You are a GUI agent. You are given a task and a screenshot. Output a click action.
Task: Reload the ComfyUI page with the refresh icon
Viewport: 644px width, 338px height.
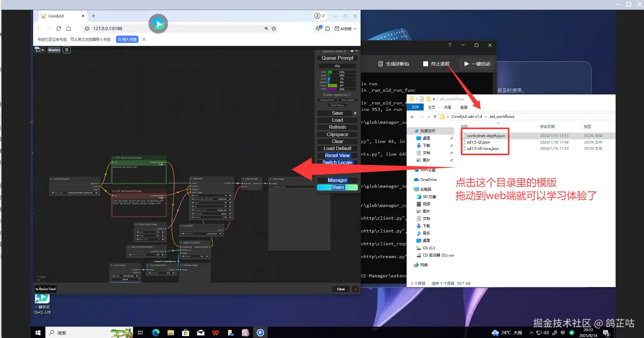(x=59, y=28)
